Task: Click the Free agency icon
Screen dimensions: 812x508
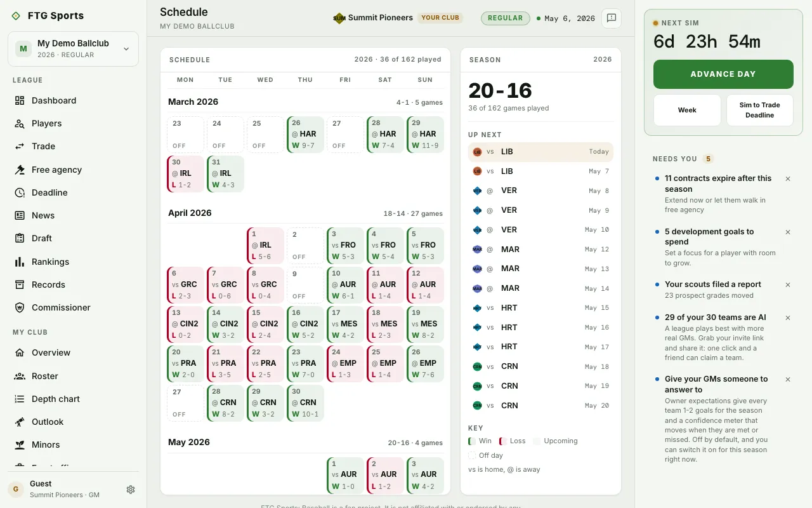Action: pyautogui.click(x=20, y=170)
